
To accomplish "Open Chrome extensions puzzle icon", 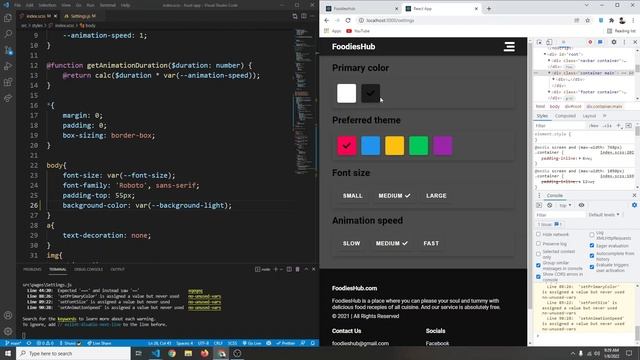I will [611, 20].
